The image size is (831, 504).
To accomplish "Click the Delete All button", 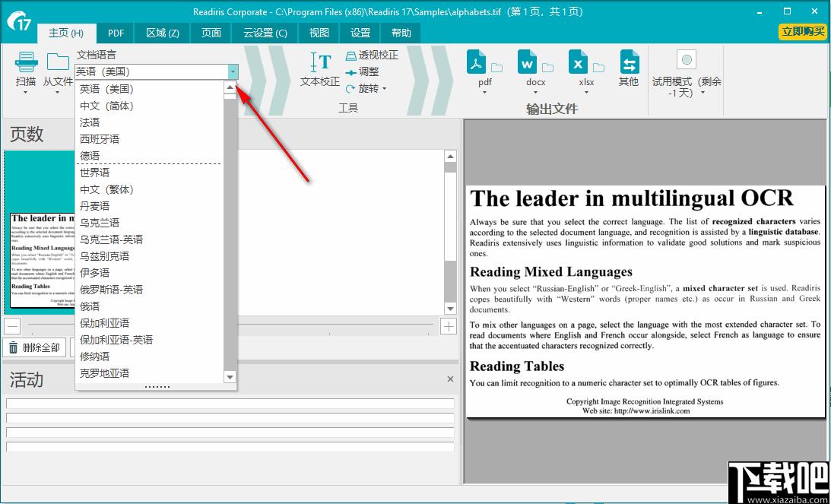I will [35, 348].
